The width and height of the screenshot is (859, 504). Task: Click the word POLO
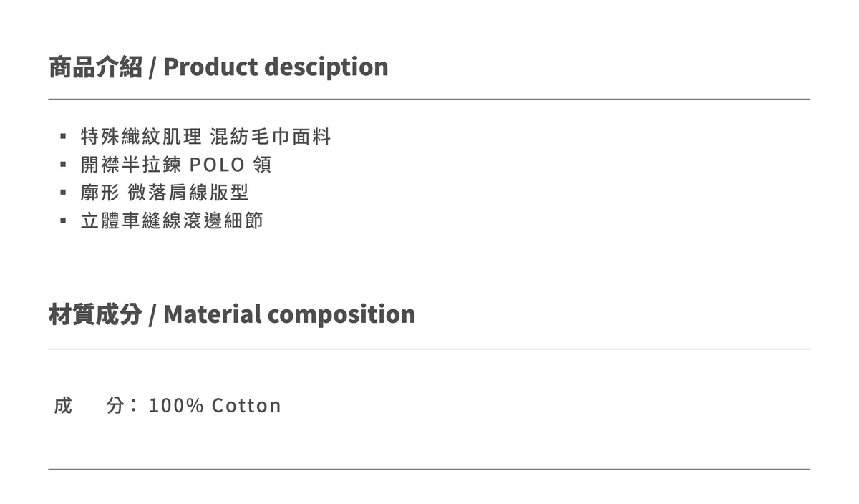tap(218, 165)
